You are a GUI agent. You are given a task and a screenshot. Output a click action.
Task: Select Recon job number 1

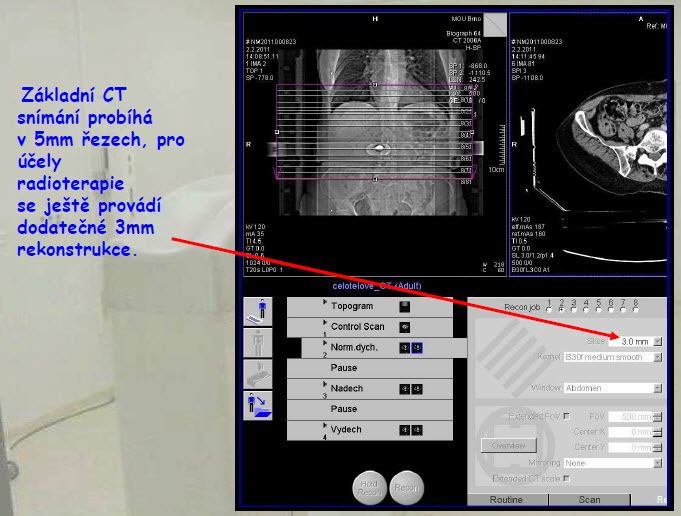coord(548,309)
